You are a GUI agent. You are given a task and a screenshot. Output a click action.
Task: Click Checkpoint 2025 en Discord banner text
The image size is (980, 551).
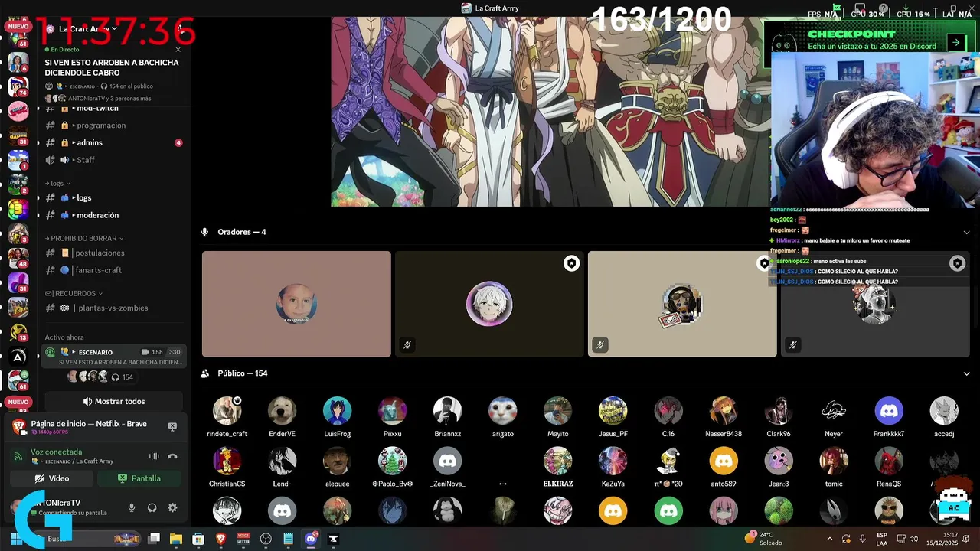(872, 46)
